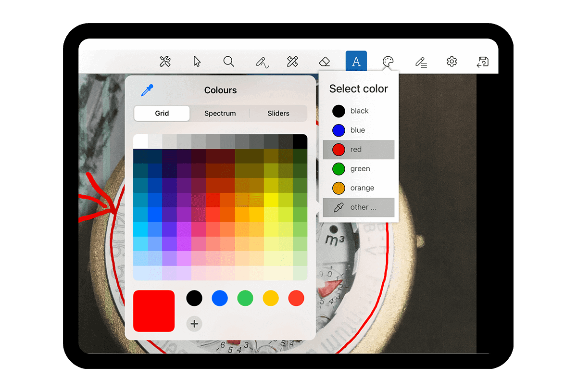Select the text annotation A tool

click(x=356, y=62)
